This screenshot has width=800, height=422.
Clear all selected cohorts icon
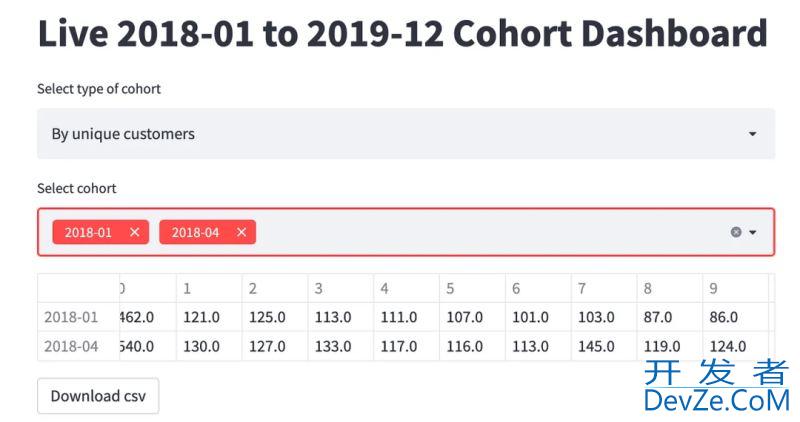736,232
